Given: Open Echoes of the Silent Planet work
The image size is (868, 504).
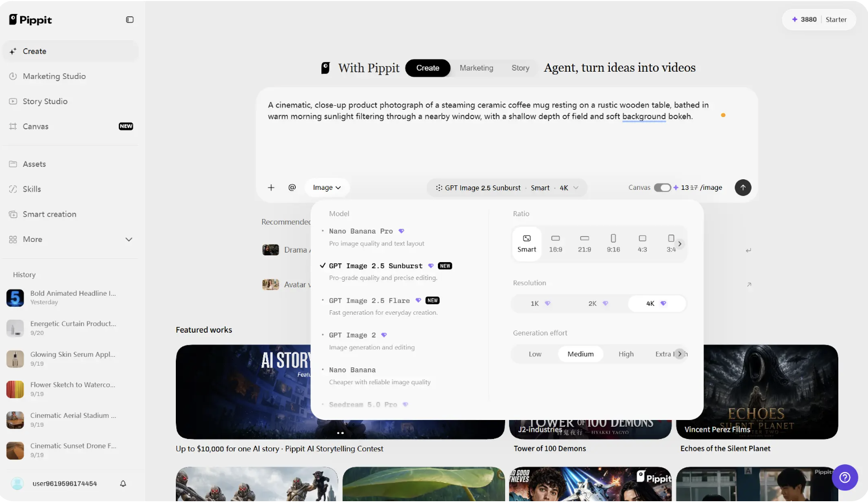Looking at the screenshot, I should (x=757, y=392).
